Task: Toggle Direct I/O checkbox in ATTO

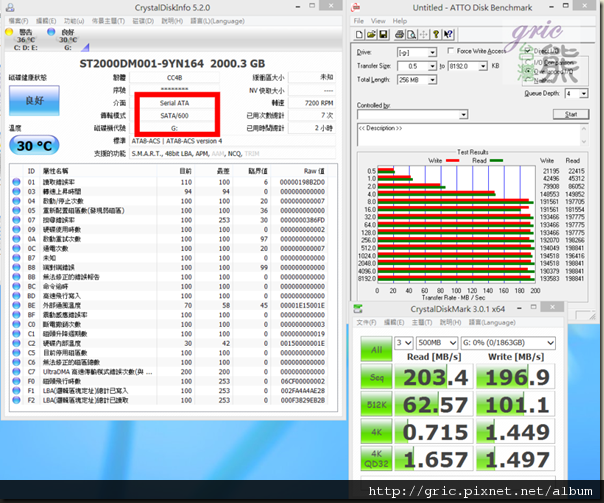Action: pos(528,51)
